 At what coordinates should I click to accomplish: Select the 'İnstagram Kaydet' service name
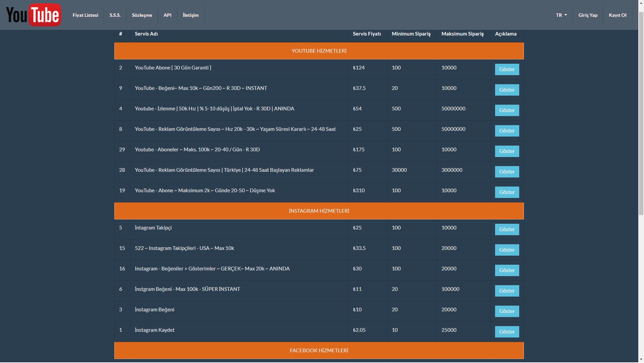pos(155,330)
